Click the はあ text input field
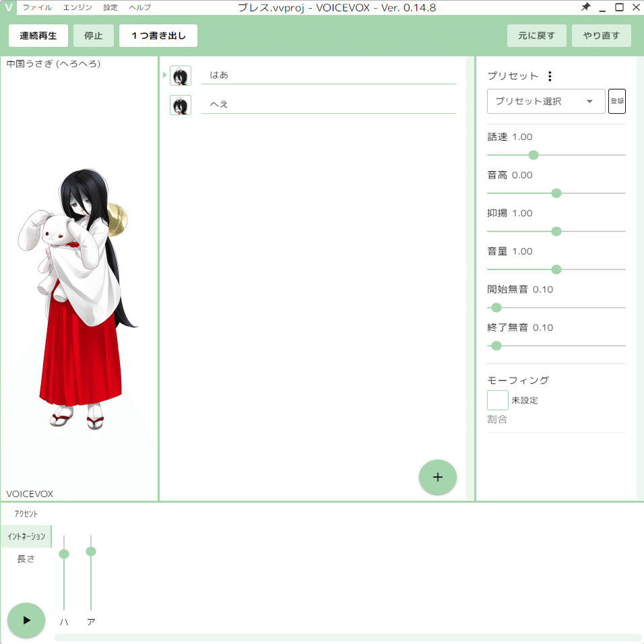 coord(329,75)
